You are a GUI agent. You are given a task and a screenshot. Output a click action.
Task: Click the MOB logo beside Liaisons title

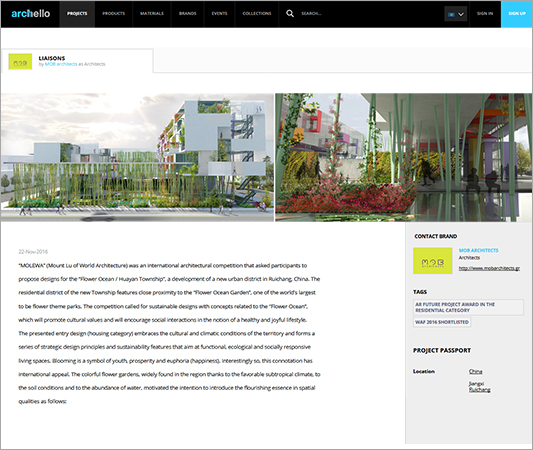20,62
